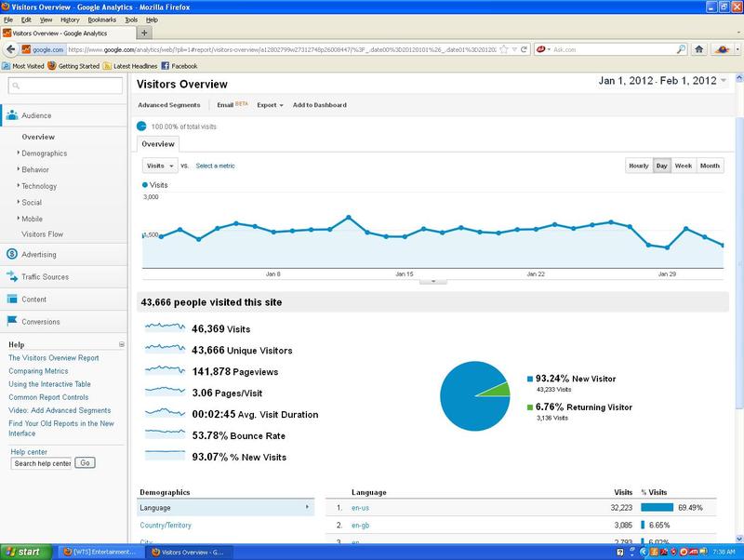Click the Advertising dollar icon
Screen dimensions: 744x560
pos(12,254)
